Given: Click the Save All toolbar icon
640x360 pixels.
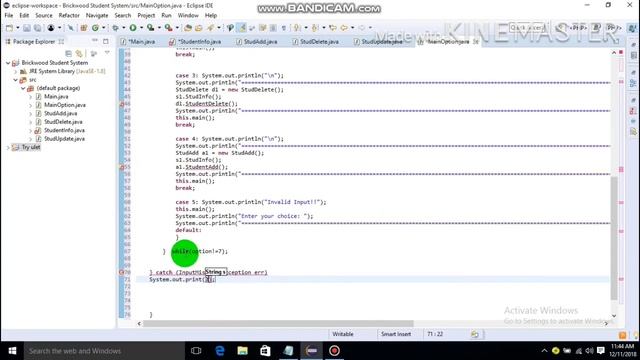Looking at the screenshot, I should click(x=37, y=28).
